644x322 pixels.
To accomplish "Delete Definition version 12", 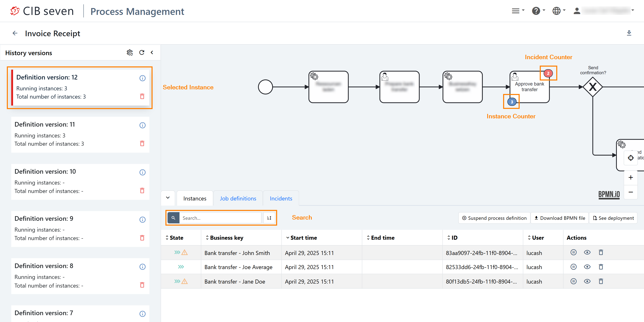I will click(142, 96).
